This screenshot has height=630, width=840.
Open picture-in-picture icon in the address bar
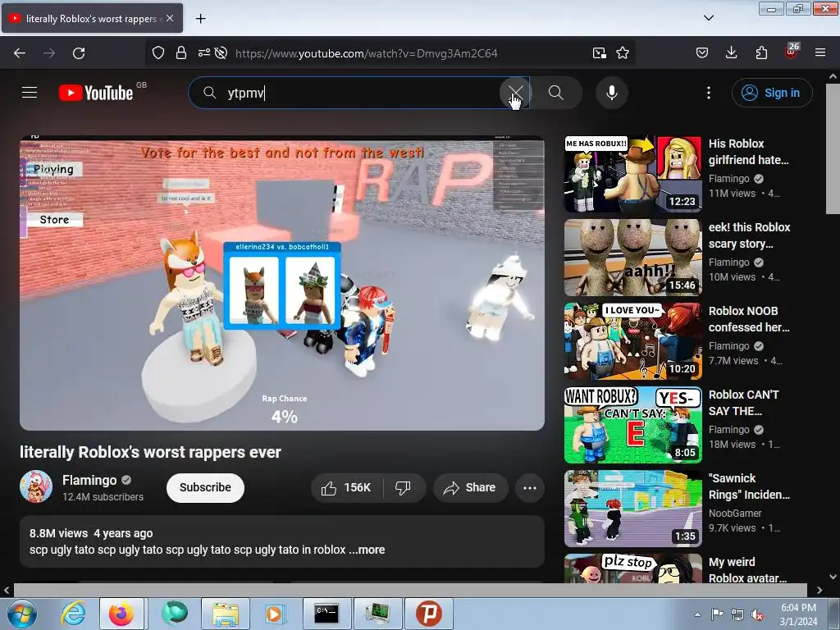coord(600,52)
